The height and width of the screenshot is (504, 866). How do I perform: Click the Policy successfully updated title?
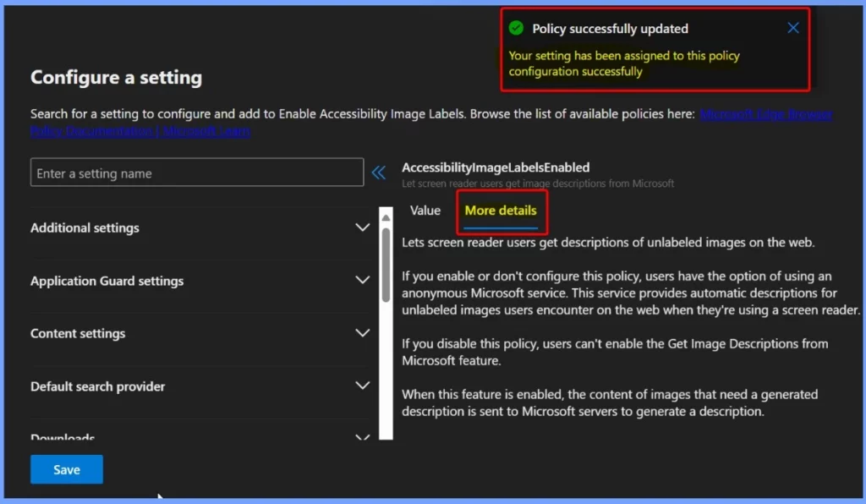click(610, 29)
